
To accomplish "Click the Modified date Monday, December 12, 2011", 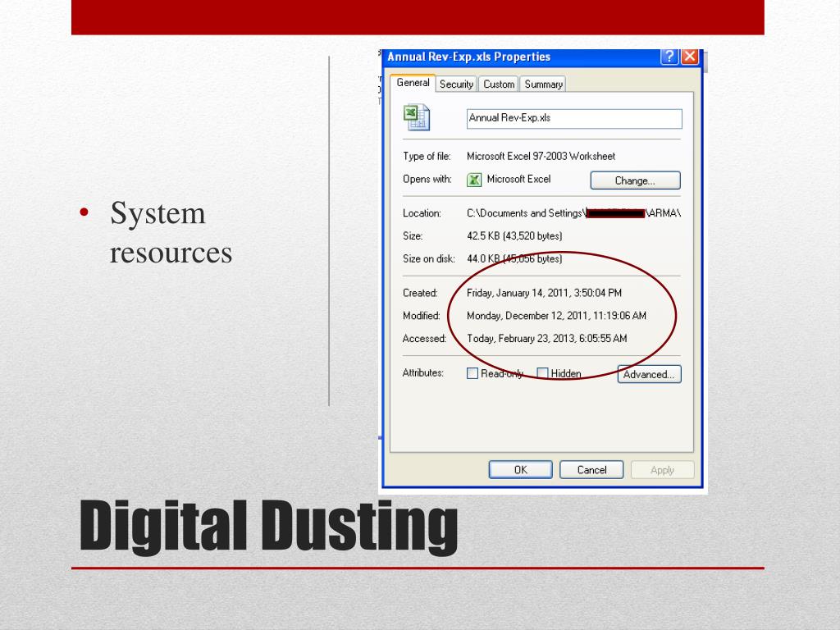I will coord(557,316).
